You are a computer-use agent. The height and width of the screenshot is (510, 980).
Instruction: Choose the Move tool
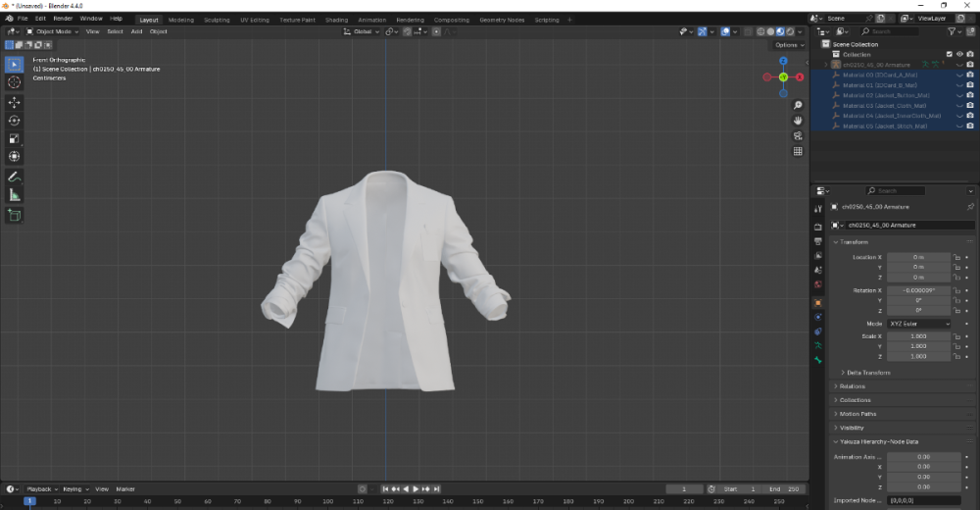pyautogui.click(x=15, y=102)
